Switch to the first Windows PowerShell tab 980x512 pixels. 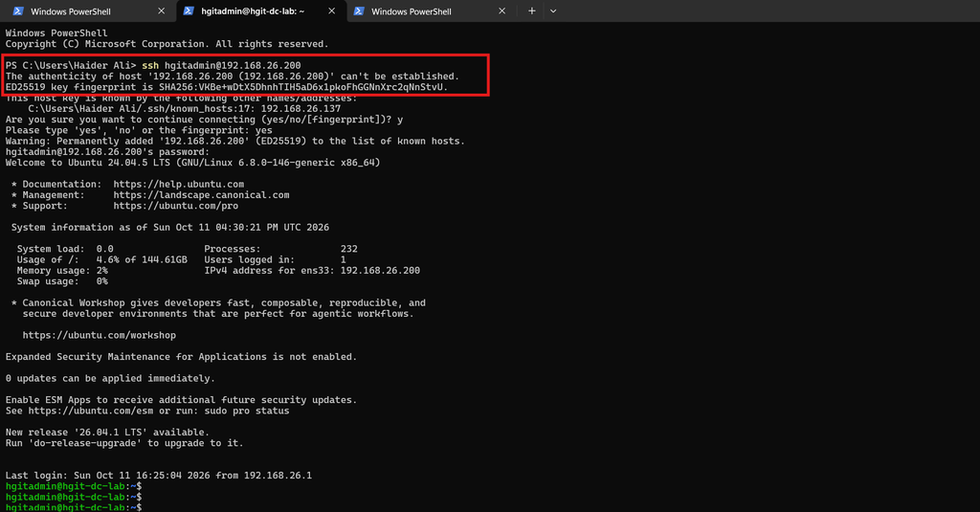87,11
